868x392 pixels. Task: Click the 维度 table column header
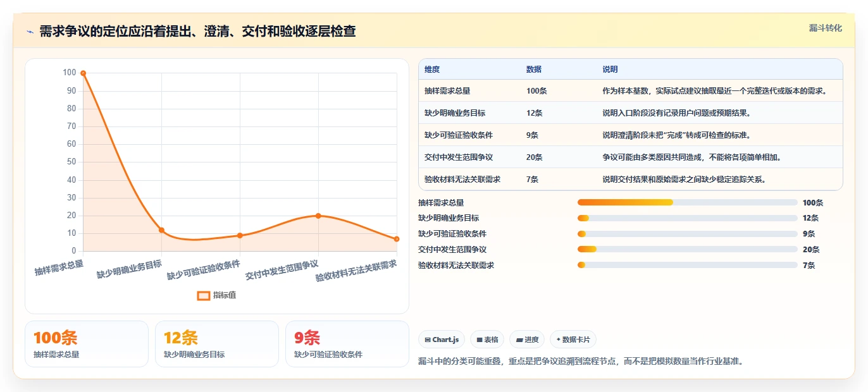point(432,70)
